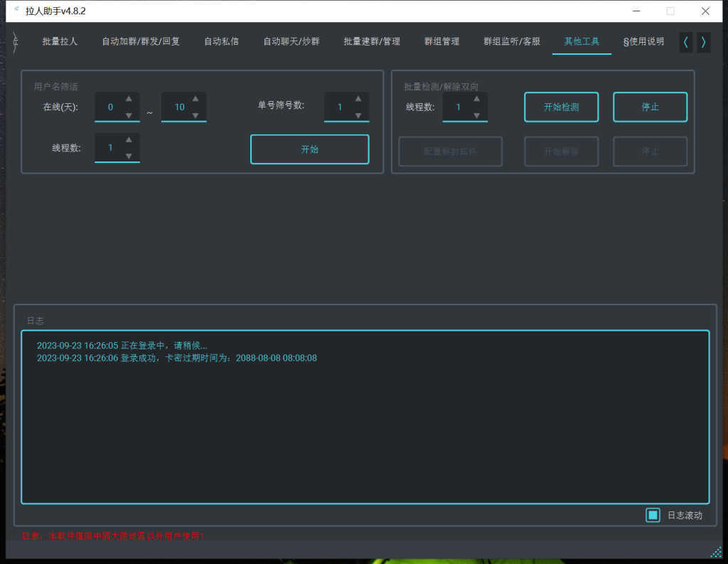Decrease 在线(天) minimum value down arrow
Image resolution: width=728 pixels, height=564 pixels.
[x=129, y=115]
